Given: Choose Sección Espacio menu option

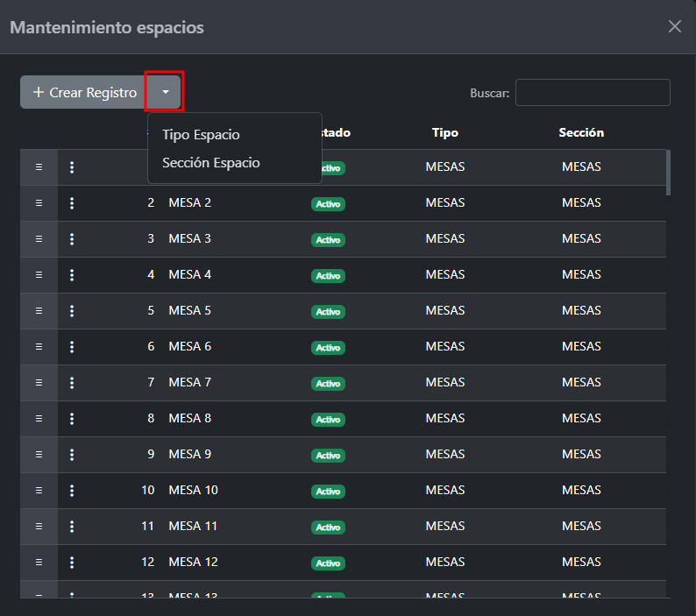Looking at the screenshot, I should [211, 163].
